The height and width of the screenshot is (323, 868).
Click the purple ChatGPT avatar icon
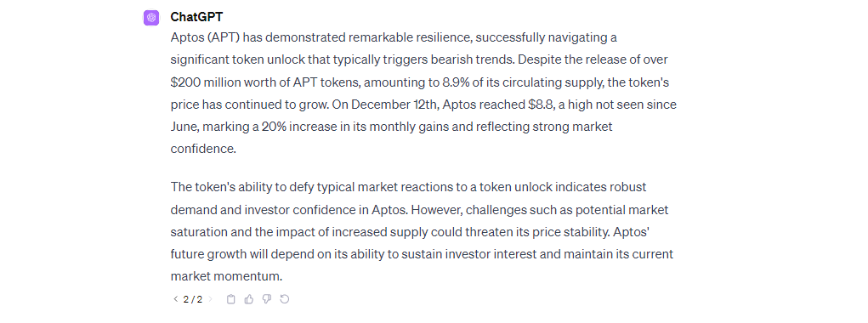[151, 18]
